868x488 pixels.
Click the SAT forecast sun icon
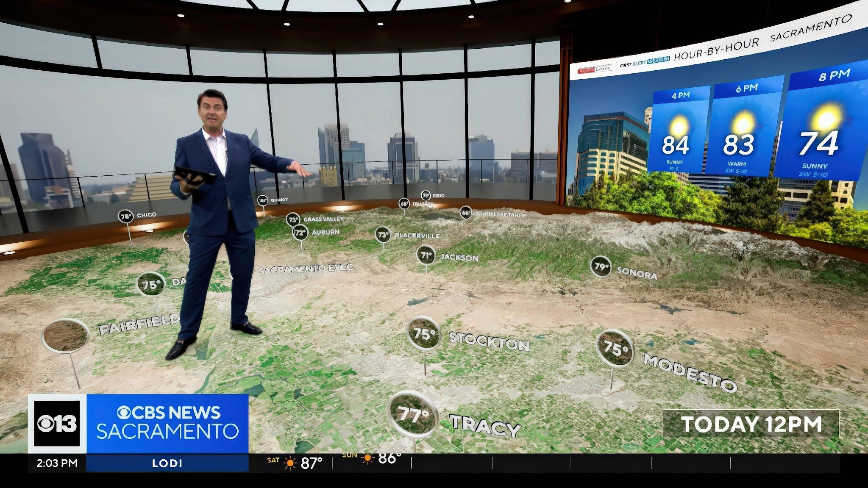[290, 463]
